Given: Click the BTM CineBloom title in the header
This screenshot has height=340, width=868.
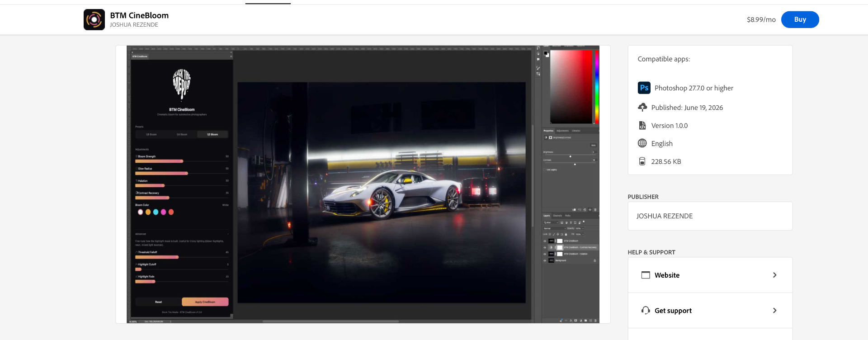Looking at the screenshot, I should pyautogui.click(x=139, y=15).
